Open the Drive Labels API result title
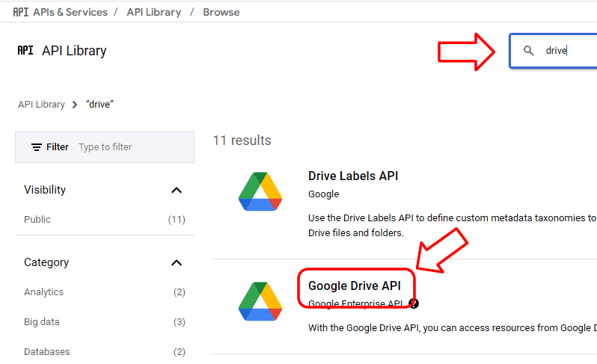The width and height of the screenshot is (597, 364). (x=353, y=176)
